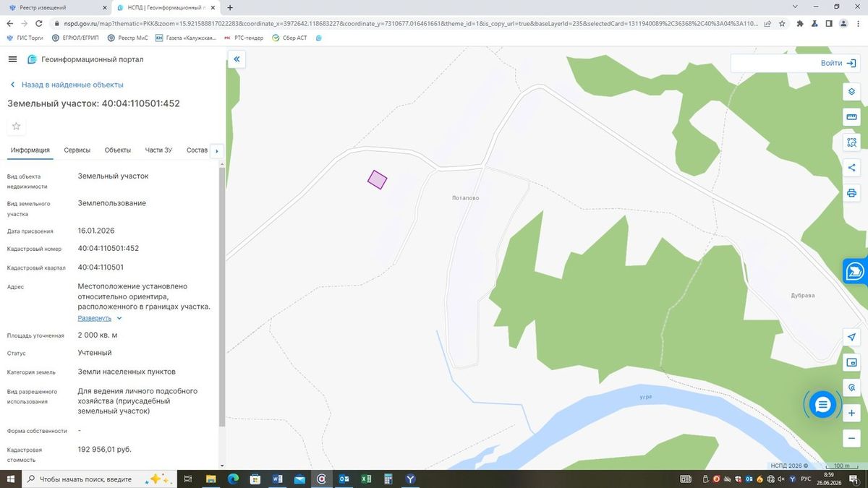This screenshot has height=488, width=868.
Task: Click the status value Учтенный
Action: pyautogui.click(x=95, y=353)
